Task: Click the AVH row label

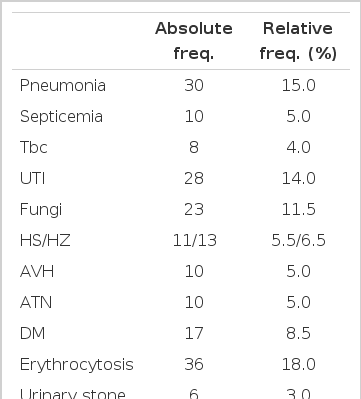Action: click(x=37, y=271)
